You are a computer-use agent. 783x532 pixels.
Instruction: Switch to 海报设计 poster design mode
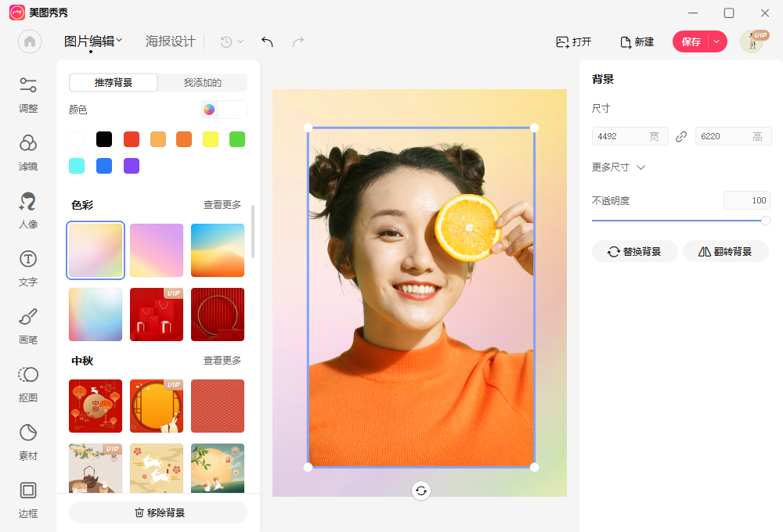coord(169,41)
